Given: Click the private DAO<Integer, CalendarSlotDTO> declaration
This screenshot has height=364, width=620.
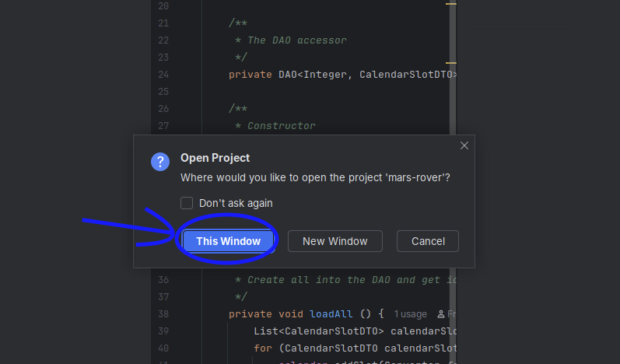Looking at the screenshot, I should [x=342, y=75].
